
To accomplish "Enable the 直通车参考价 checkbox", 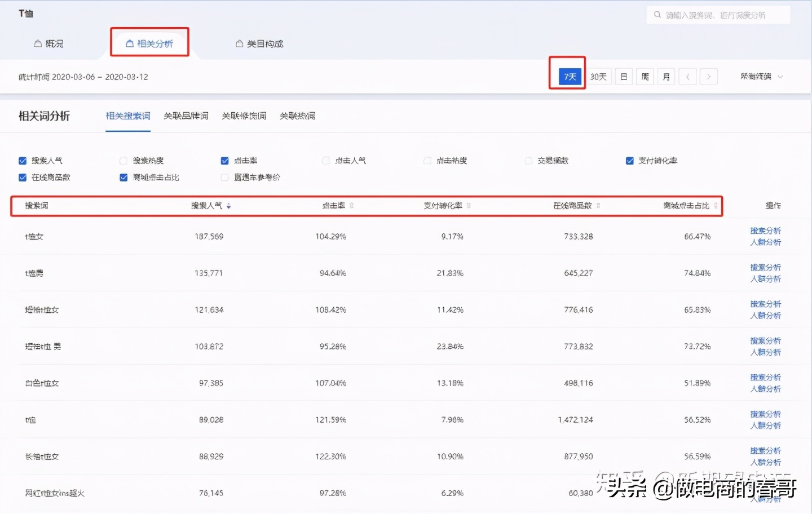I will click(224, 178).
